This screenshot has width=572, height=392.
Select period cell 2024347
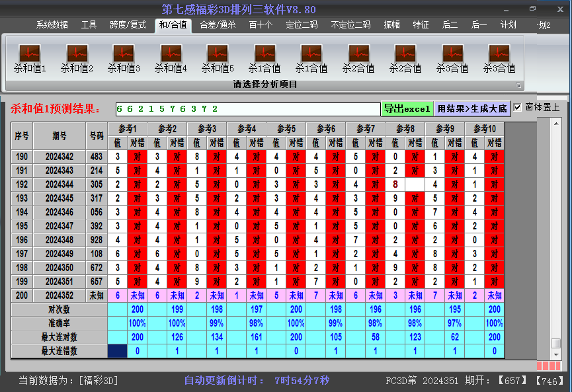[60, 226]
